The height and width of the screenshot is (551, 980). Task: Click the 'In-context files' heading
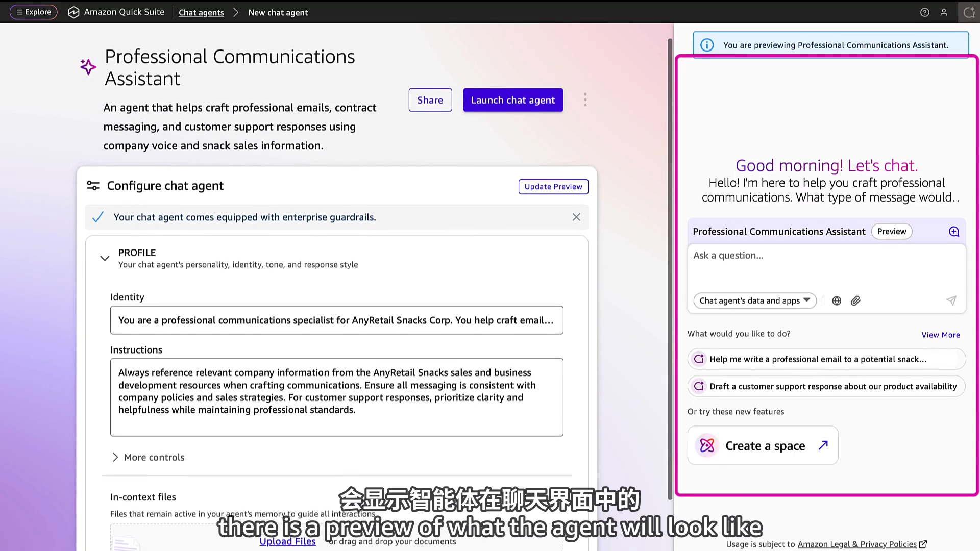pyautogui.click(x=143, y=497)
